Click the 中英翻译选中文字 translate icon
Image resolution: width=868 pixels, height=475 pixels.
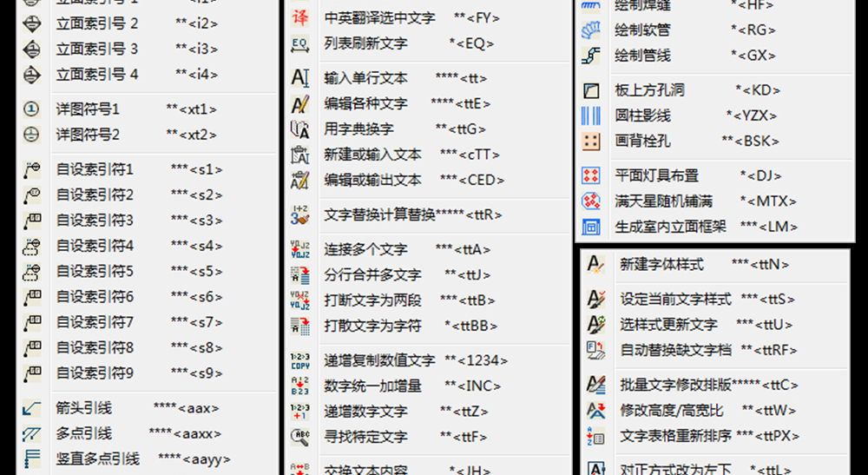click(299, 17)
